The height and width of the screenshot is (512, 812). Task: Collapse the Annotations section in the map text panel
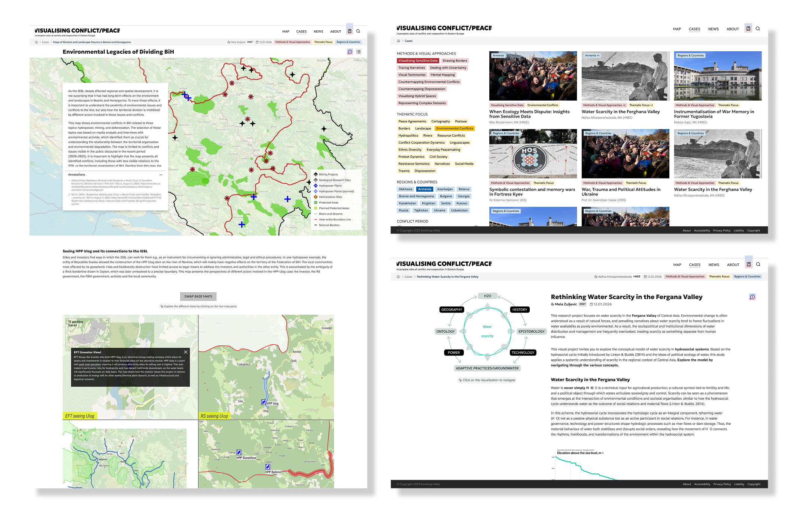click(x=161, y=175)
